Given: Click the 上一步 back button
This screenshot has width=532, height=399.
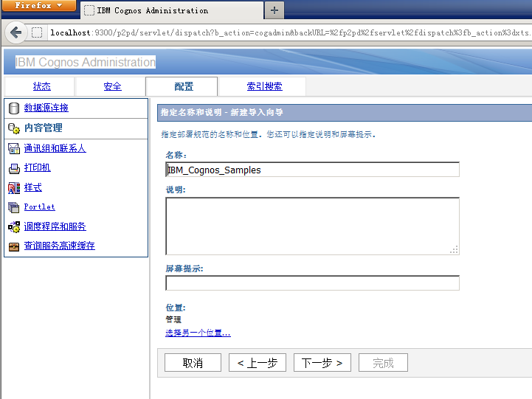Looking at the screenshot, I should click(258, 363).
